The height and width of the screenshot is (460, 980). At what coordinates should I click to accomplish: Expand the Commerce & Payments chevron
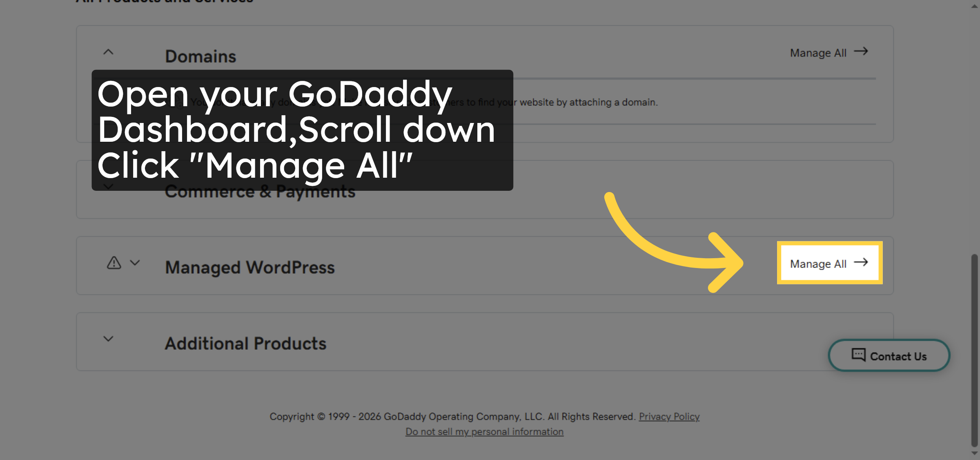point(108,187)
